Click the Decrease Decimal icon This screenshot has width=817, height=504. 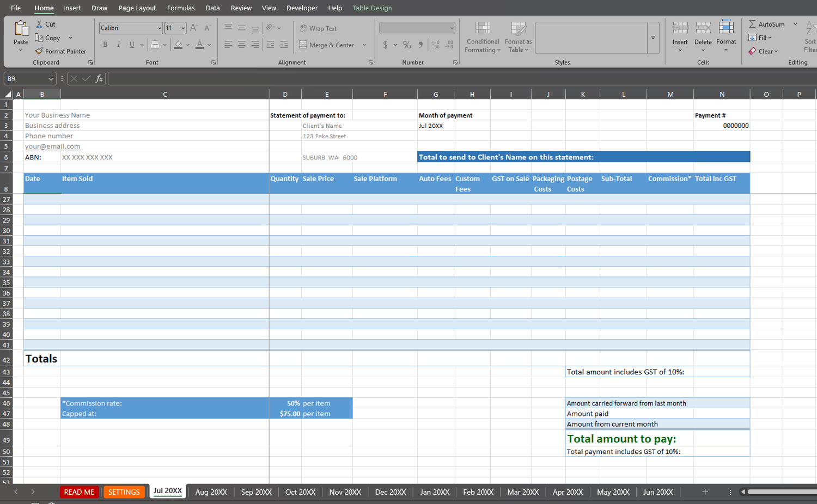point(449,45)
